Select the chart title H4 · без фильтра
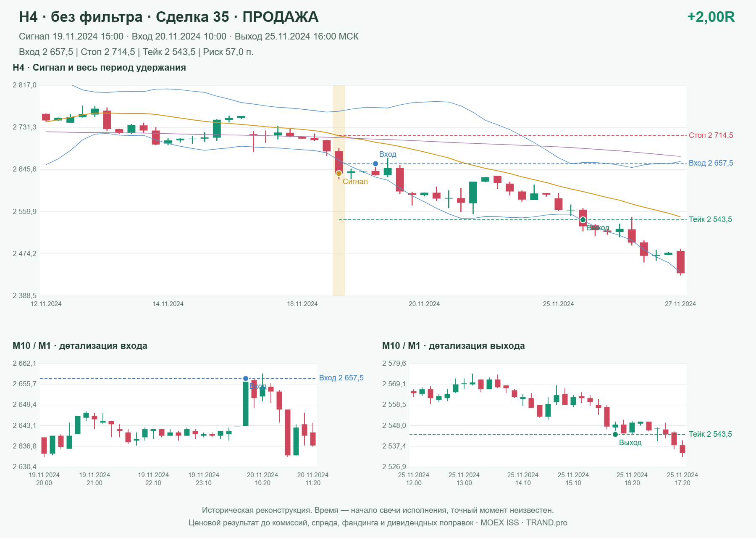This screenshot has height=538, width=756. point(81,17)
